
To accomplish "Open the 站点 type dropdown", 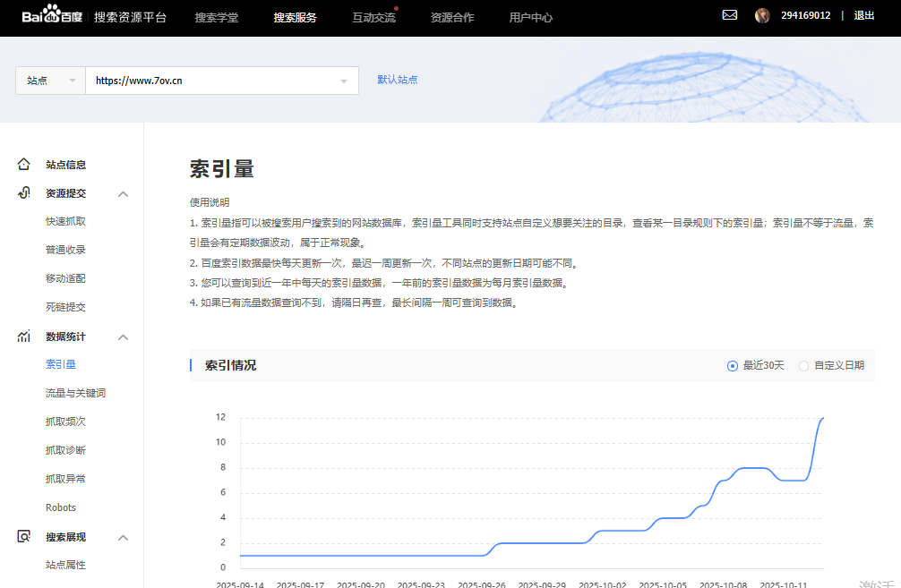I will (x=49, y=80).
